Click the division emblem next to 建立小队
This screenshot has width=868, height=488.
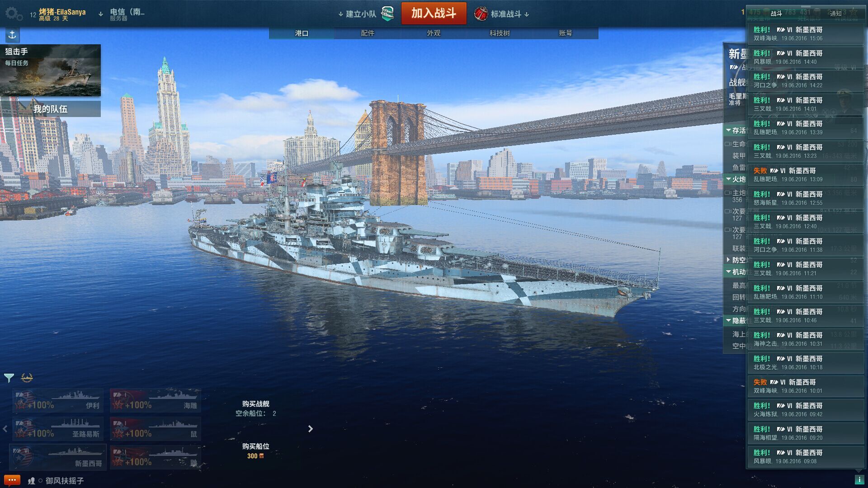(x=387, y=14)
